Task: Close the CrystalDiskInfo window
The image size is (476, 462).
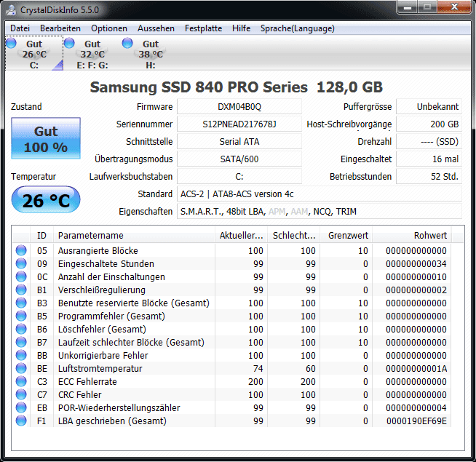Action: point(454,7)
